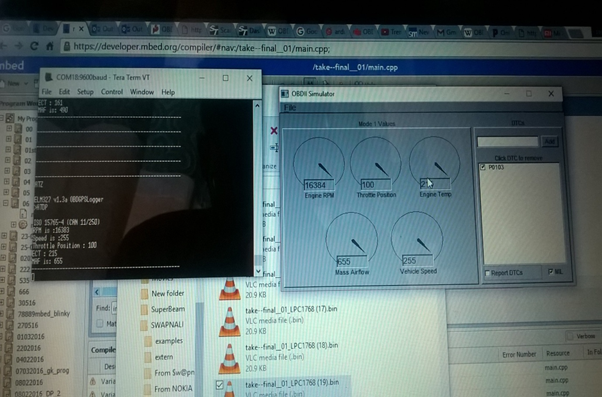Click the Add DTC button
602x397 pixels.
tap(550, 141)
